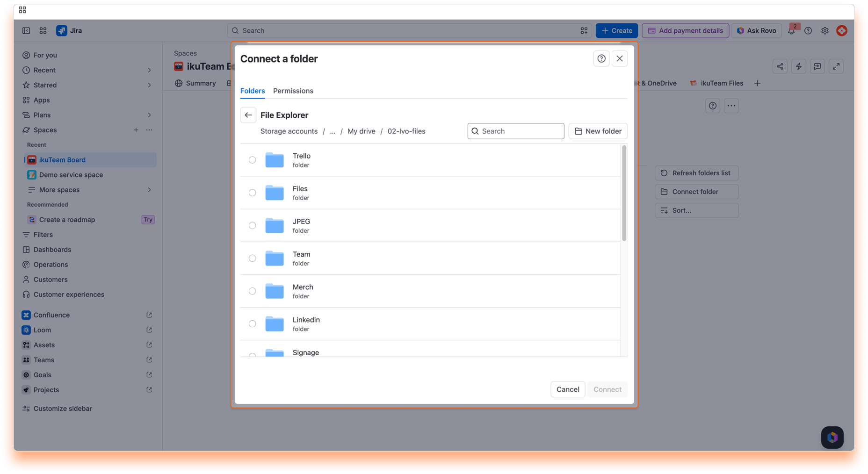Expand More spaces chevron

click(x=150, y=190)
